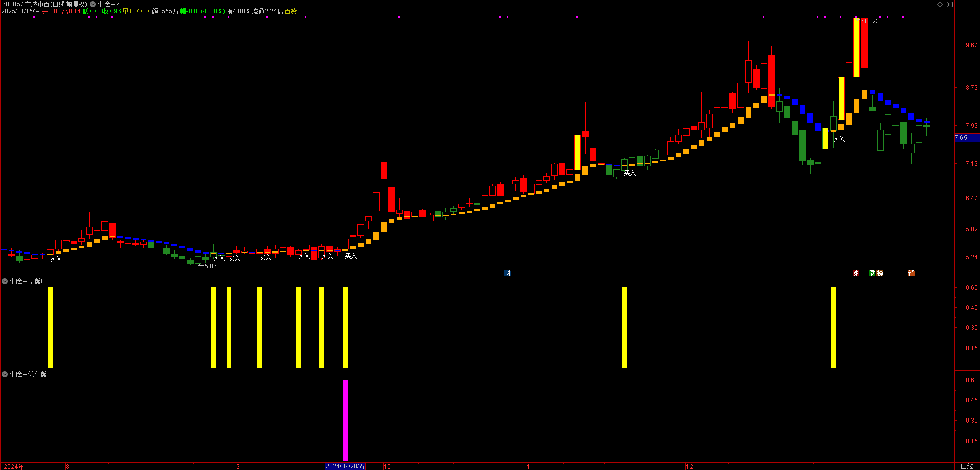Click the 牛魔王Z indicator name
This screenshot has height=470, width=980.
coord(109,4)
